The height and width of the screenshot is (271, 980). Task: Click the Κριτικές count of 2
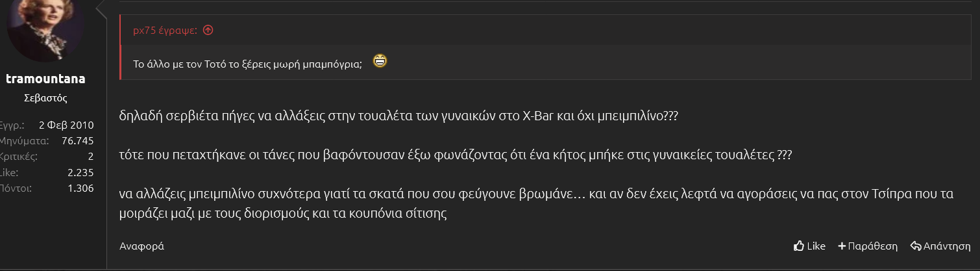coord(91,157)
